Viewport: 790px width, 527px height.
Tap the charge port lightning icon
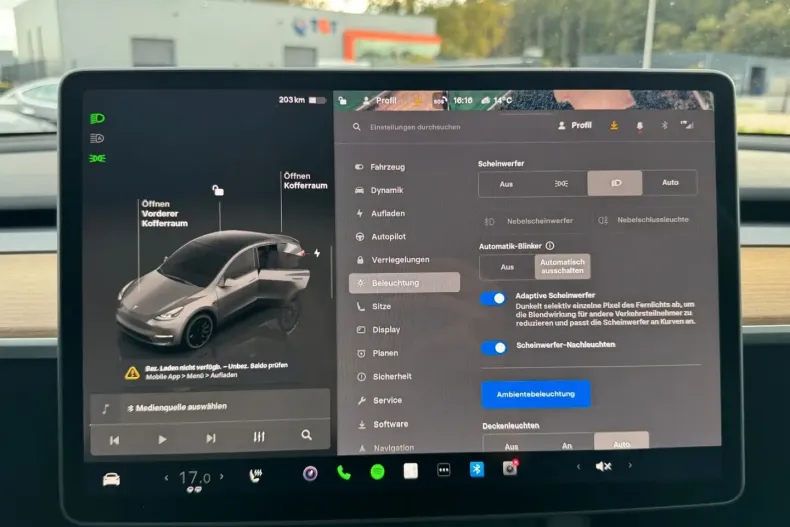[317, 253]
